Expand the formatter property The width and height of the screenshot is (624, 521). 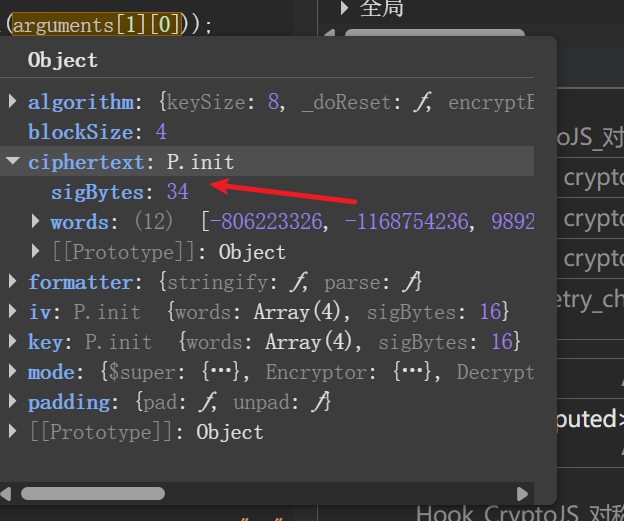point(12,282)
